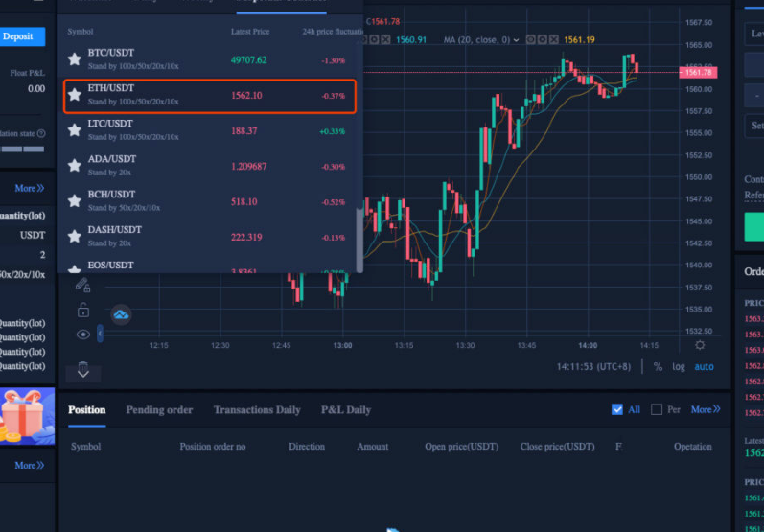Expand the MA (20, close, 0) indicator dropdown

click(x=517, y=39)
